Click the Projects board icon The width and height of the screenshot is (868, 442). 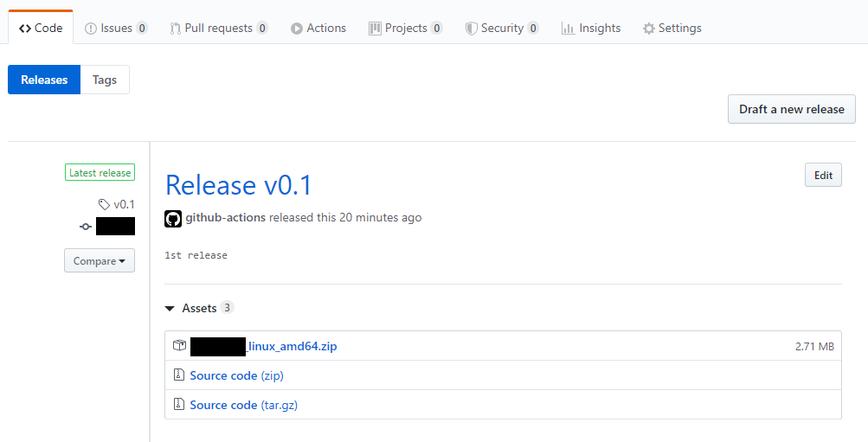pyautogui.click(x=375, y=29)
